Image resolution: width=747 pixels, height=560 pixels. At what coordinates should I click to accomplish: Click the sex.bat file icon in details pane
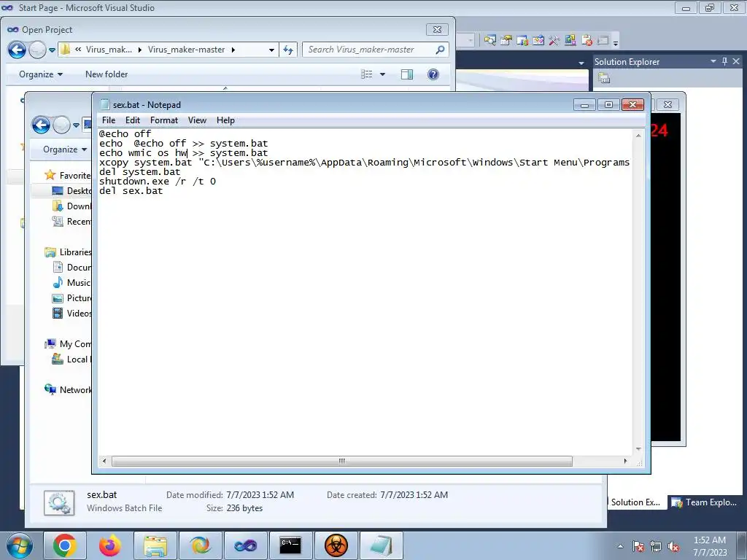[x=59, y=502]
